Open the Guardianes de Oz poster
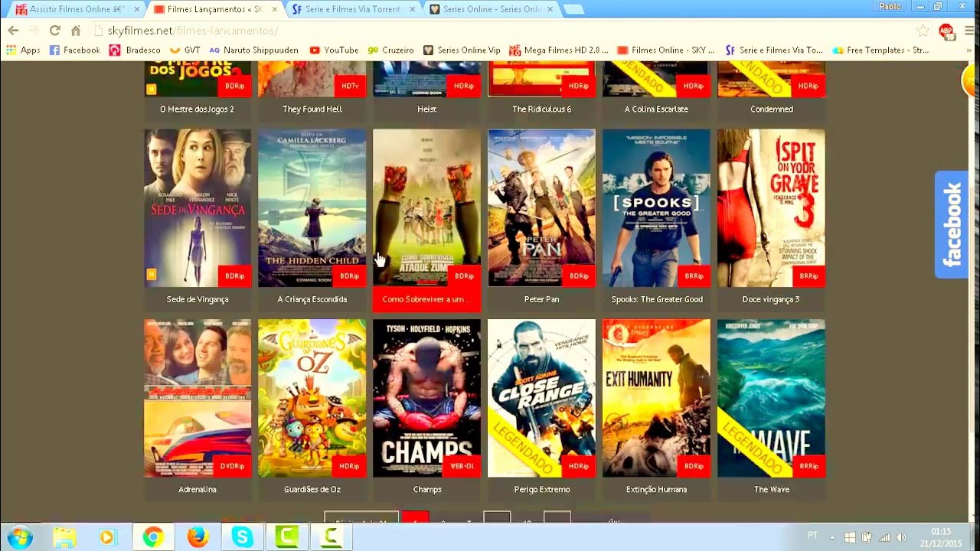 tap(312, 398)
